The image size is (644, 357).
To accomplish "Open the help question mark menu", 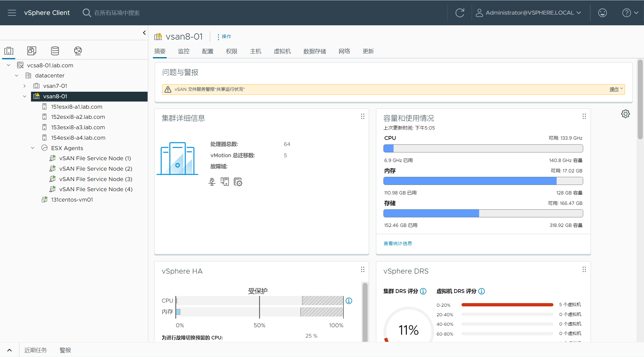I will coord(630,13).
